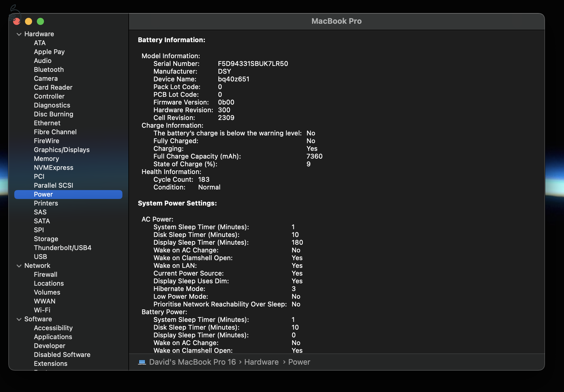Select Camera in the sidebar
This screenshot has height=392, width=564.
point(45,78)
